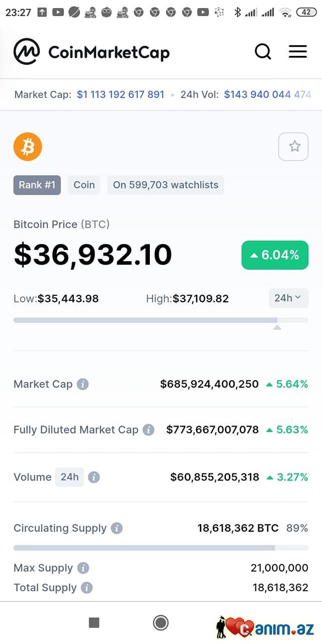Click the Volume info icon
The image size is (322, 644).
(94, 477)
